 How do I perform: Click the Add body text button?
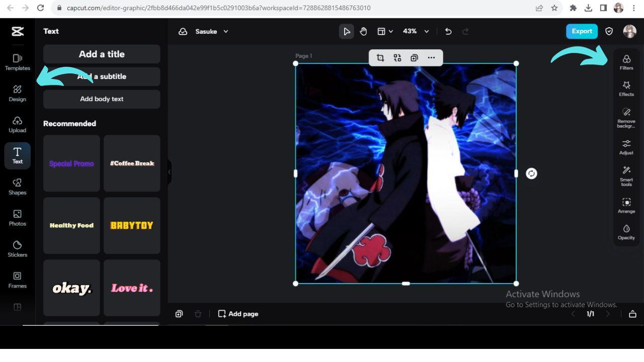(102, 99)
